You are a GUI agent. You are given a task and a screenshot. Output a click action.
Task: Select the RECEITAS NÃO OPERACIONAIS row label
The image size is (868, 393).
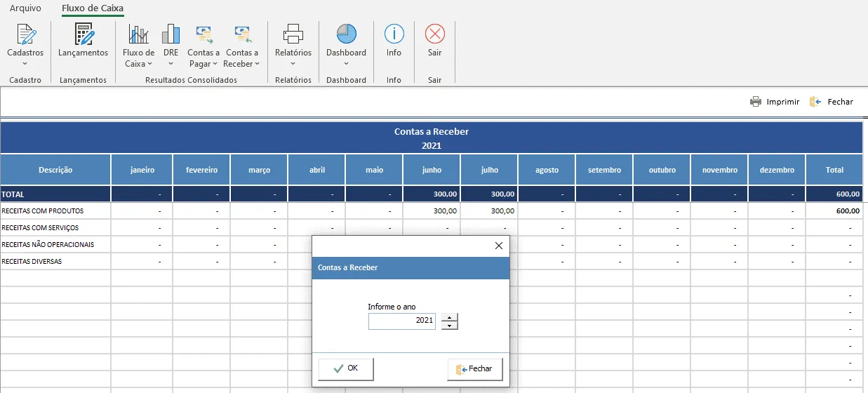48,244
